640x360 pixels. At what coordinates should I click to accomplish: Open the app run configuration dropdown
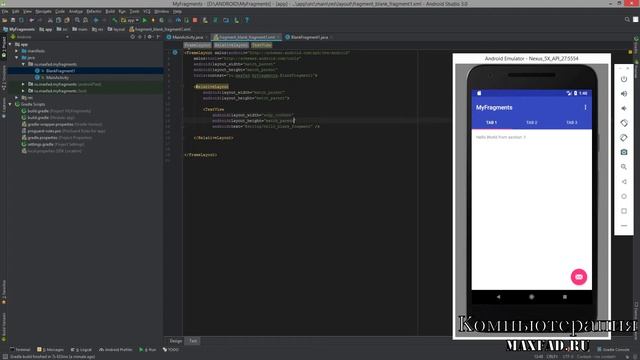click(x=130, y=20)
